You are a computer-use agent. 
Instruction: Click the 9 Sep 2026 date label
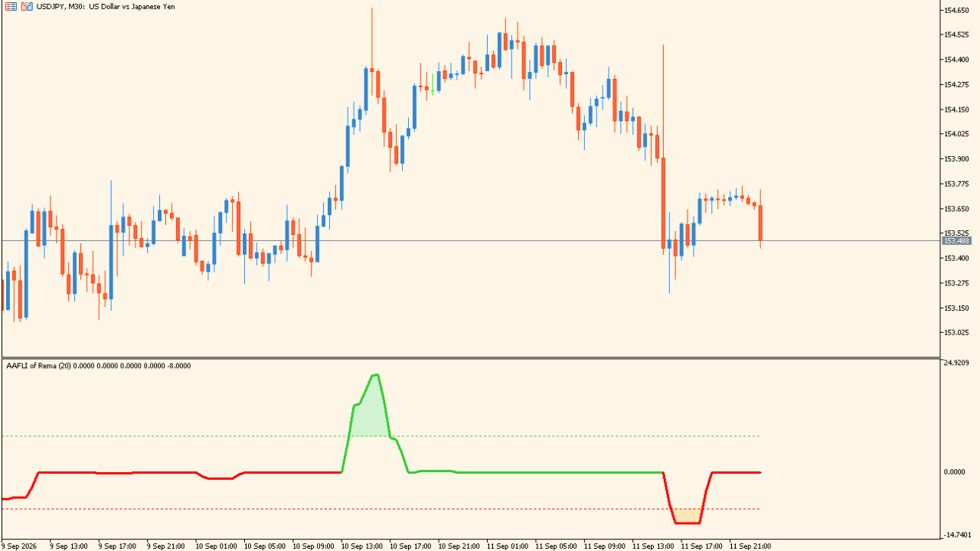coord(19,546)
